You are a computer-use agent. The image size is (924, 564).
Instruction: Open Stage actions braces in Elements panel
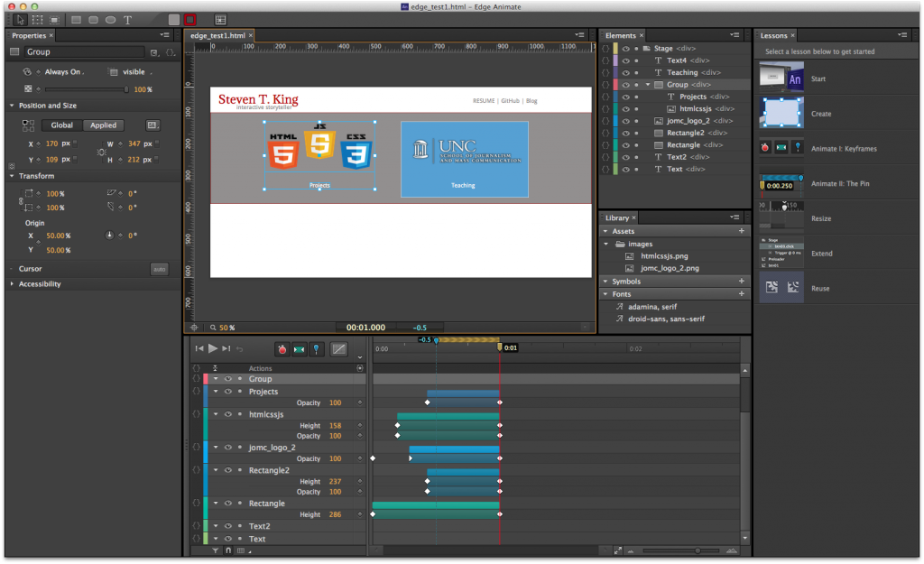coord(605,49)
